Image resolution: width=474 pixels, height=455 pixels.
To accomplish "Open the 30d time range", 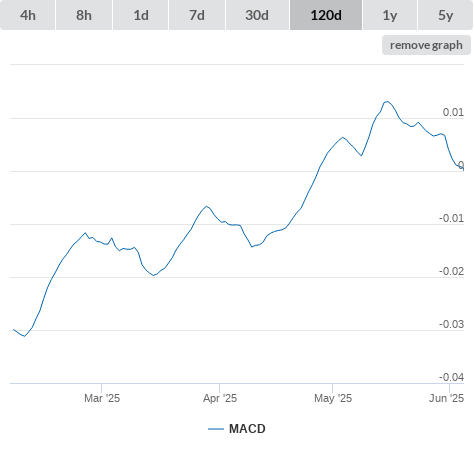I will click(257, 15).
